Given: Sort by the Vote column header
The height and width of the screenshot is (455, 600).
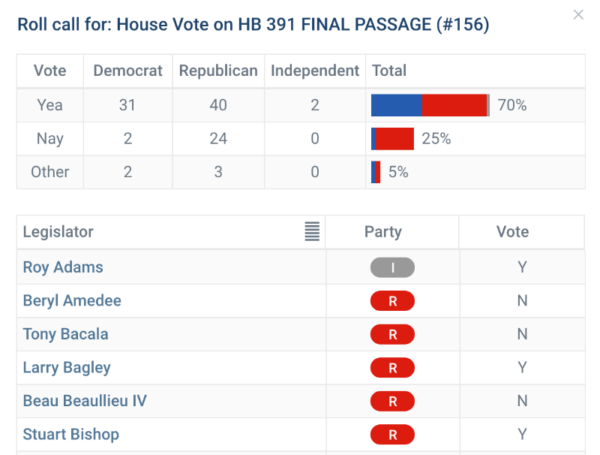Looking at the screenshot, I should coord(512,232).
